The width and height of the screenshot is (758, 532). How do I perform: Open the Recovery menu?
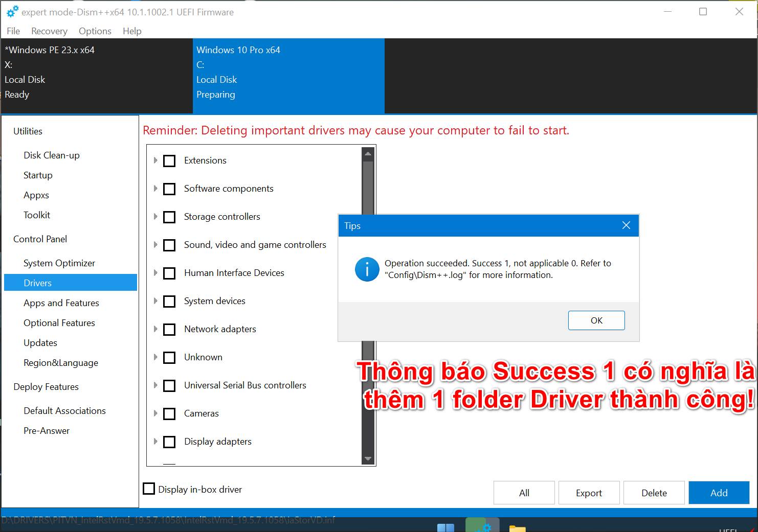(49, 31)
